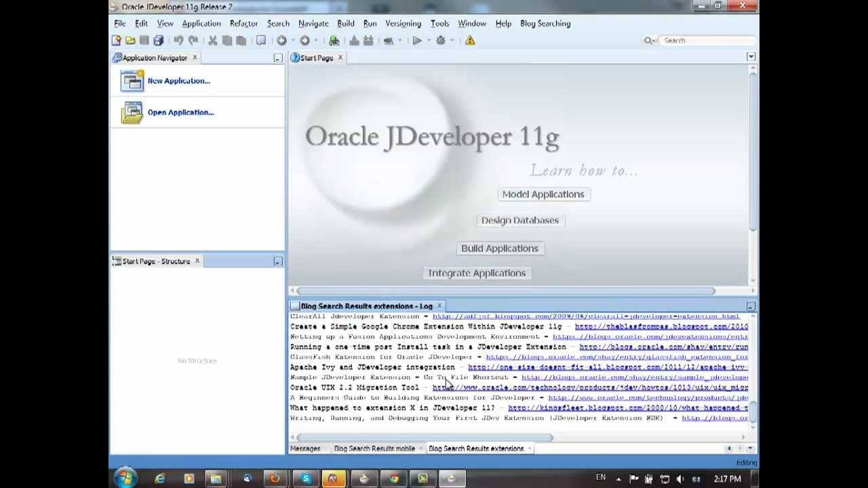The width and height of the screenshot is (868, 488).
Task: Open the Refactor menu
Action: pos(243,23)
